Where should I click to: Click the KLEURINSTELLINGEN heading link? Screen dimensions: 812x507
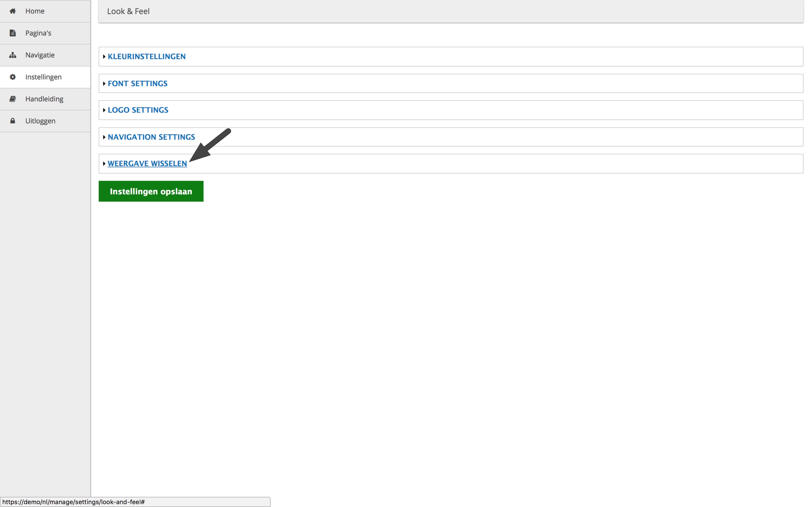pyautogui.click(x=147, y=57)
